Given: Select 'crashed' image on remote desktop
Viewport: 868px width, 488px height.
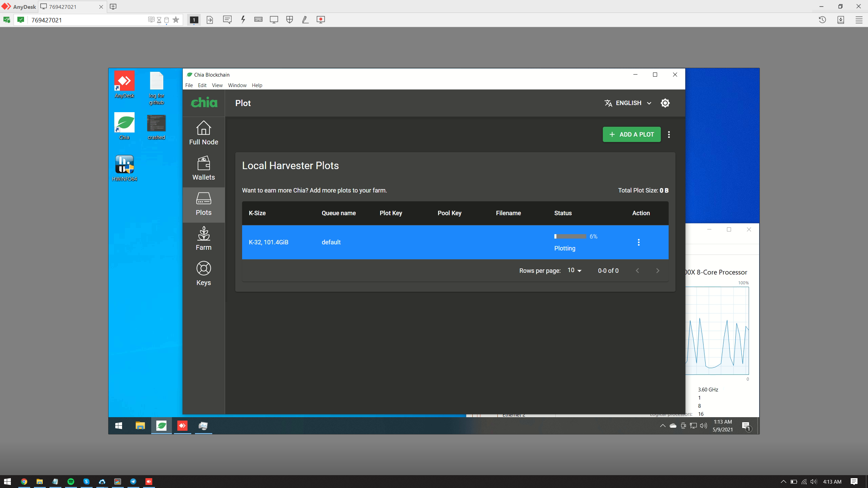Looking at the screenshot, I should pyautogui.click(x=156, y=127).
